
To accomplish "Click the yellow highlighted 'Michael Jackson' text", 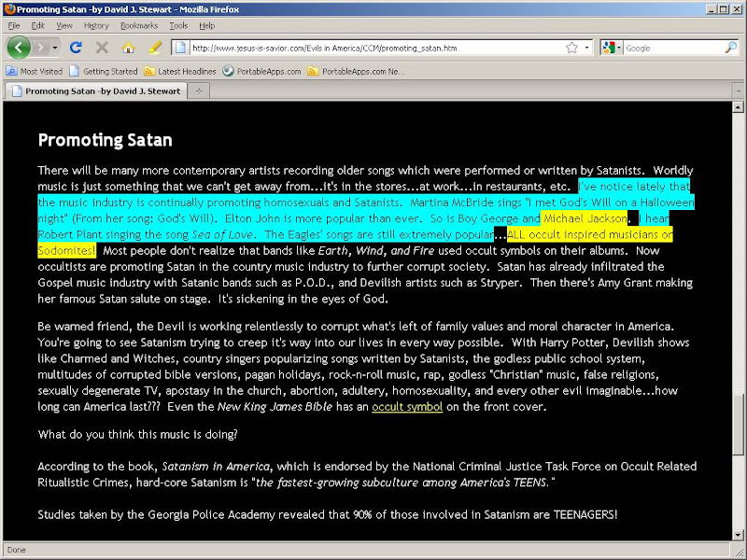I will (x=585, y=218).
